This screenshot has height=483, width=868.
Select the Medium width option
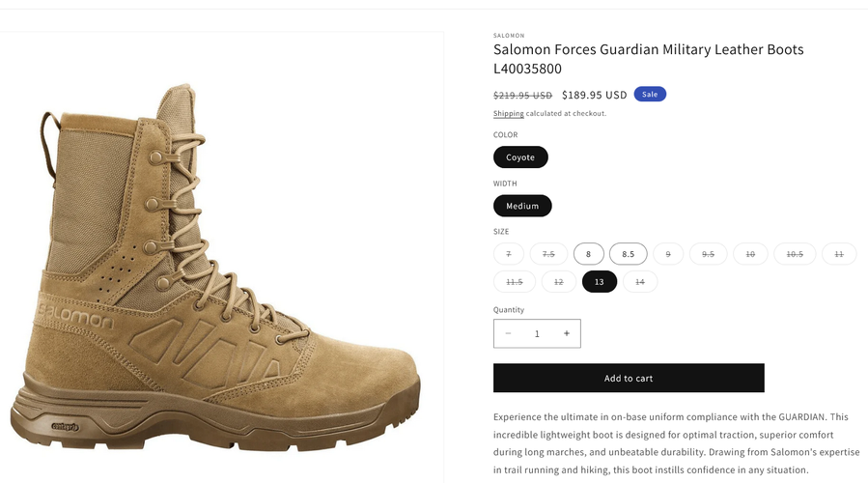click(x=522, y=206)
